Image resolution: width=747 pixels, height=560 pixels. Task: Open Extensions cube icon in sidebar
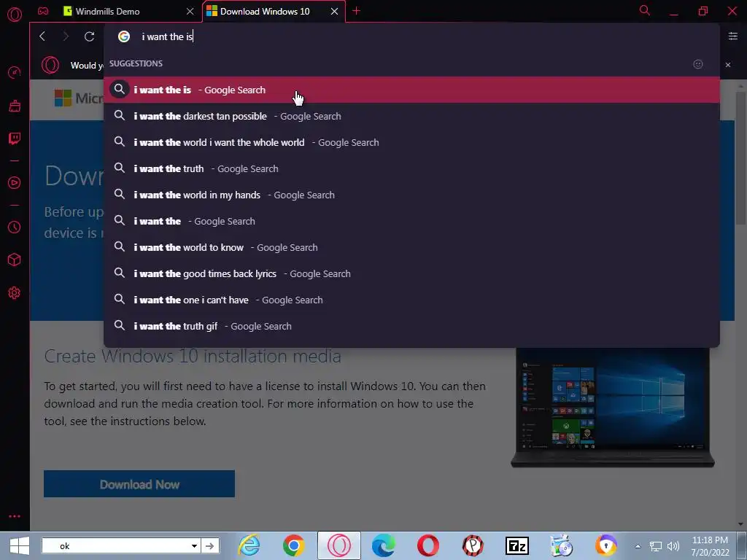pos(15,260)
